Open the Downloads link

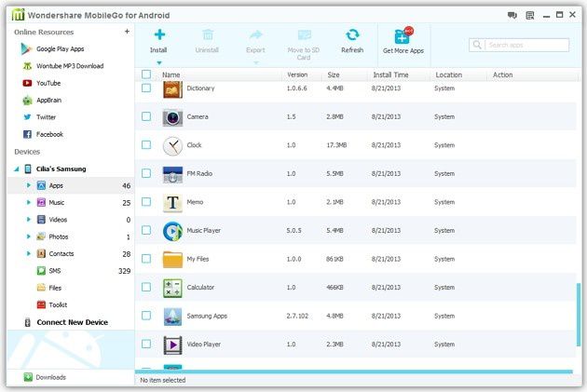click(x=50, y=377)
